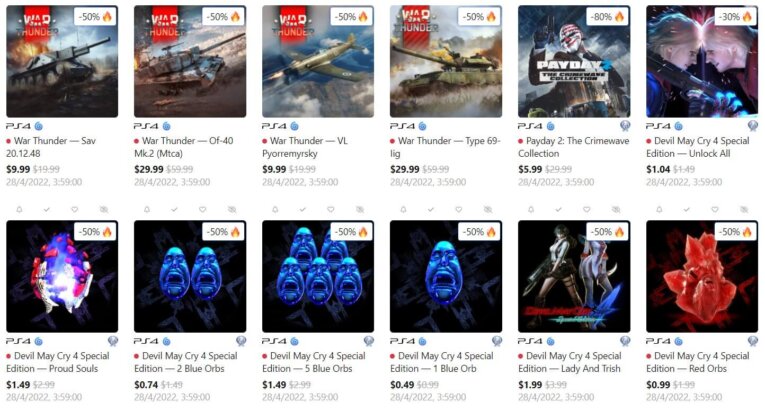Image resolution: width=765 pixels, height=420 pixels.
Task: Mark War Thunder Sav as owned with checkmark
Action: pos(47,209)
